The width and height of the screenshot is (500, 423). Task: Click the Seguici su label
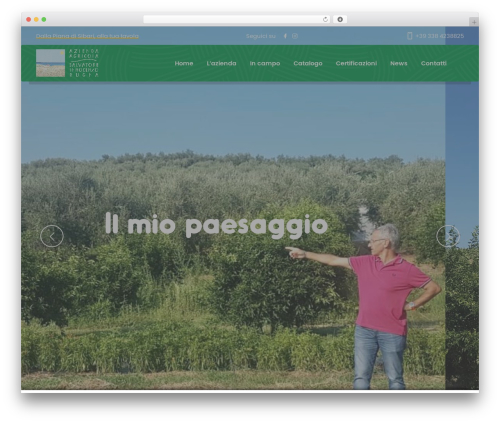pos(261,36)
